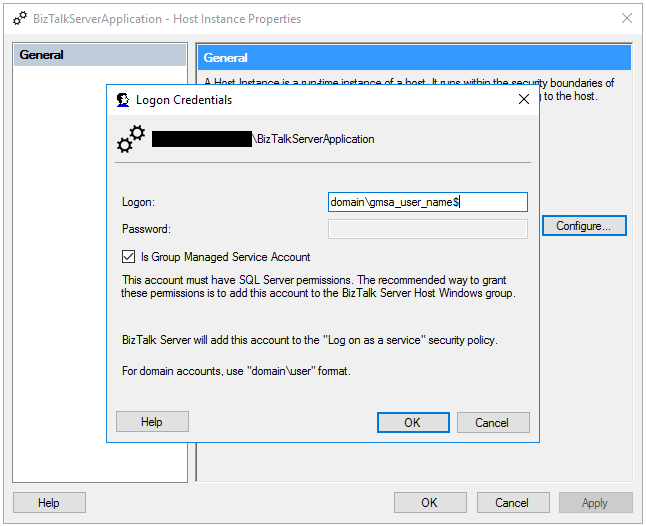Screen dimensions: 646x526
Task: Click the Logon Credentials user icon
Action: tap(123, 100)
